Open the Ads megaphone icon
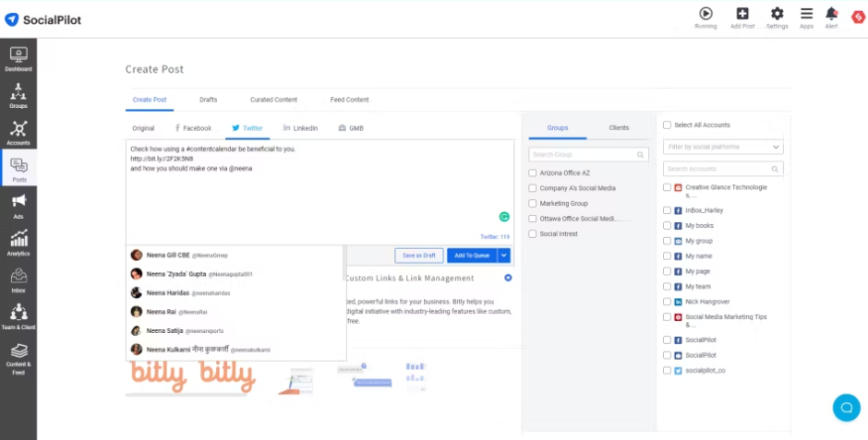The height and width of the screenshot is (440, 868). point(18,207)
